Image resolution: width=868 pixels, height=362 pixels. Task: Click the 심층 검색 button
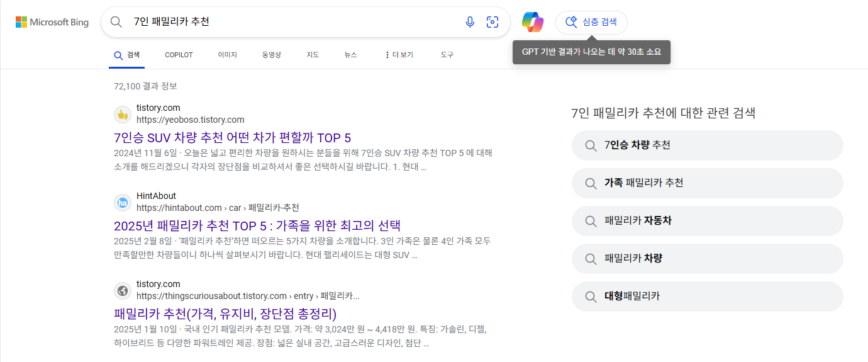[x=591, y=22]
